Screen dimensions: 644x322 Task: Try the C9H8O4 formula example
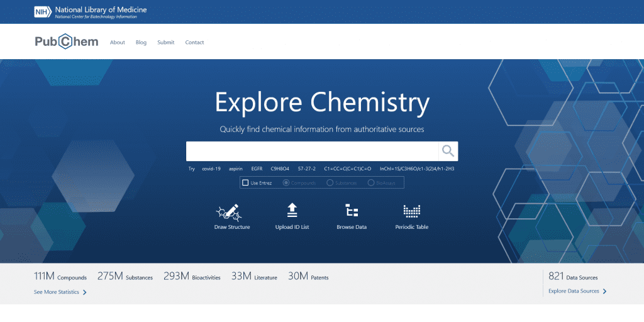(280, 169)
